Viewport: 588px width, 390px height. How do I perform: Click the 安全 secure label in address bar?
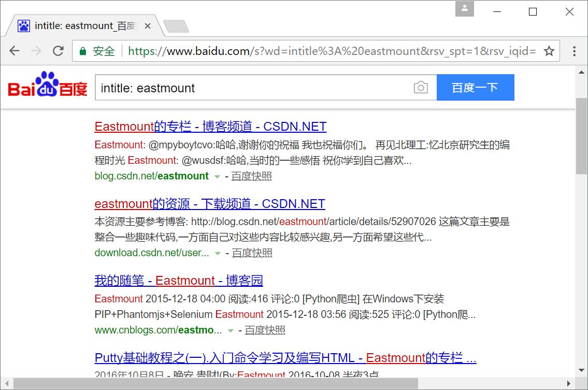[104, 51]
